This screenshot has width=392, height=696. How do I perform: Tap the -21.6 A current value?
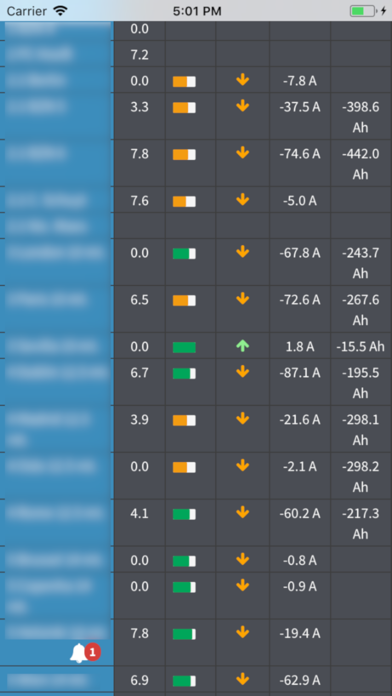point(300,419)
